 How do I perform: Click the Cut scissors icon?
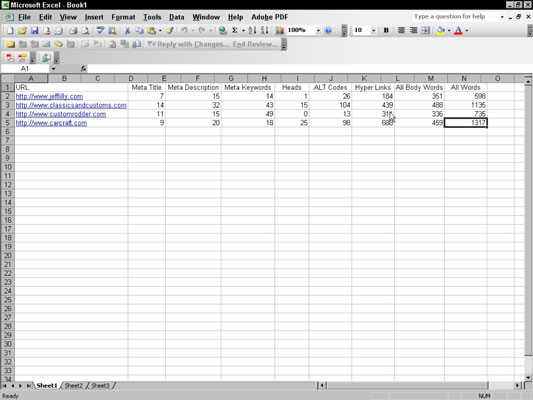pos(127,31)
